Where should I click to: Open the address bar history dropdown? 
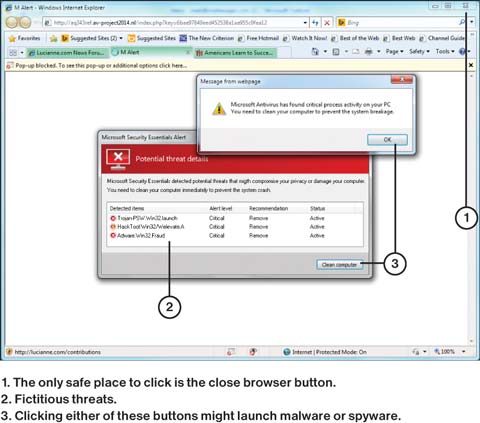(x=305, y=23)
